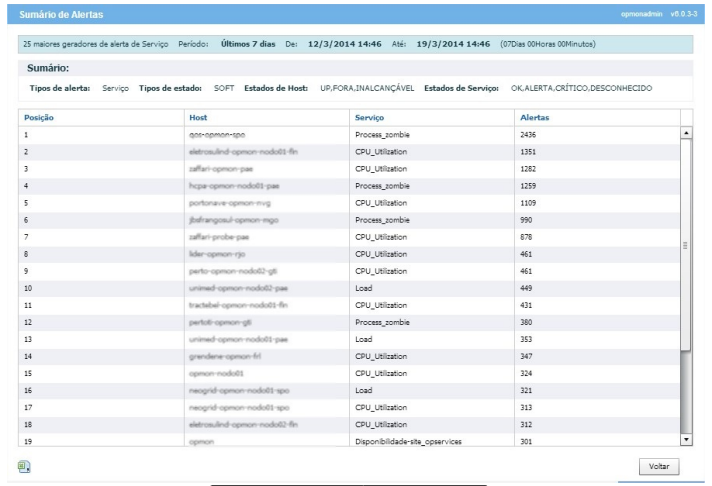Click the scrollbar down arrow

(686, 439)
